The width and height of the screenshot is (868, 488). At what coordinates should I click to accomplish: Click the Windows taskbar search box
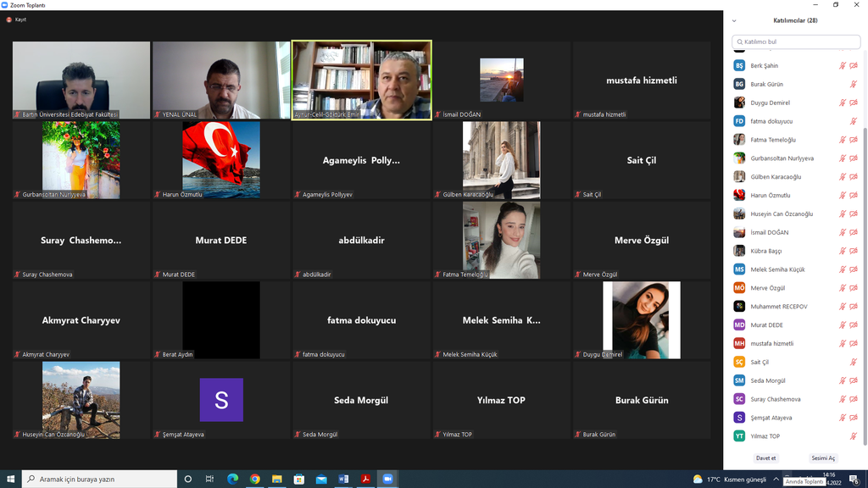pyautogui.click(x=100, y=480)
